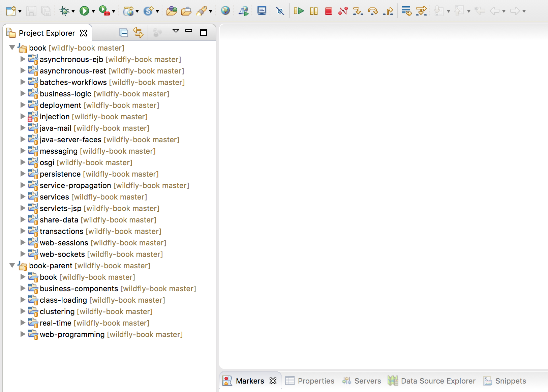Screen dimensions: 548x392
Task: Click the Suspend debug button
Action: click(x=314, y=11)
